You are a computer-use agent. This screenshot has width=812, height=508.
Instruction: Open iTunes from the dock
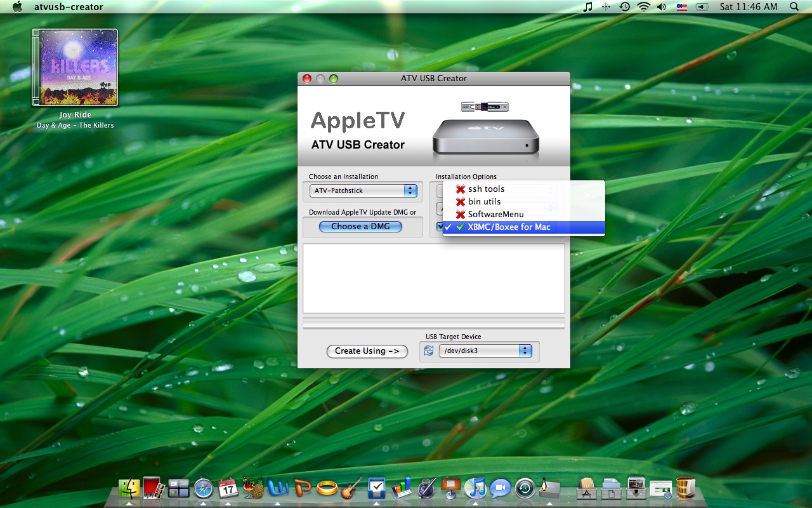coord(475,488)
